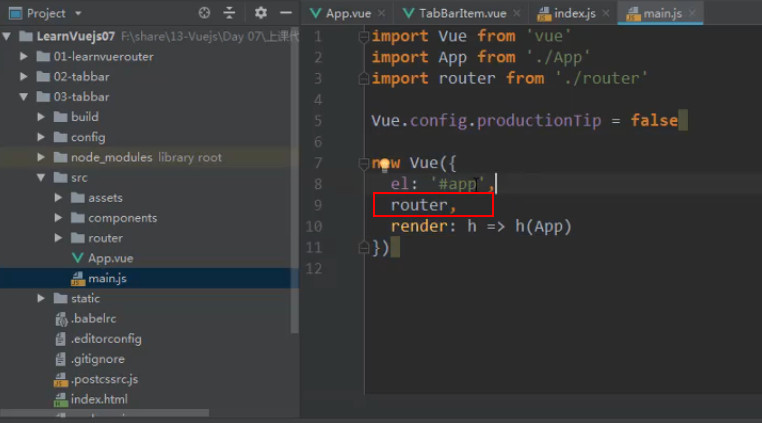This screenshot has height=423, width=762.
Task: Click the render keyword on line 10
Action: [x=419, y=226]
